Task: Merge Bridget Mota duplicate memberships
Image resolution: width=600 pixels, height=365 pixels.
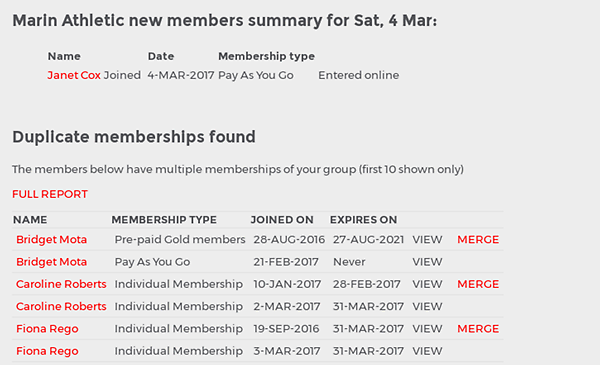Action: click(478, 240)
